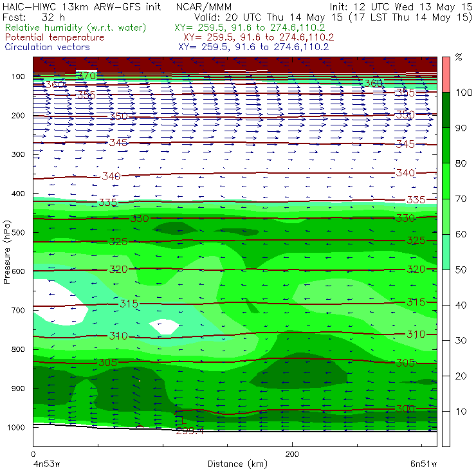The image size is (476, 476).
Task: Click the right-side '315' contour label
Action: (416, 302)
